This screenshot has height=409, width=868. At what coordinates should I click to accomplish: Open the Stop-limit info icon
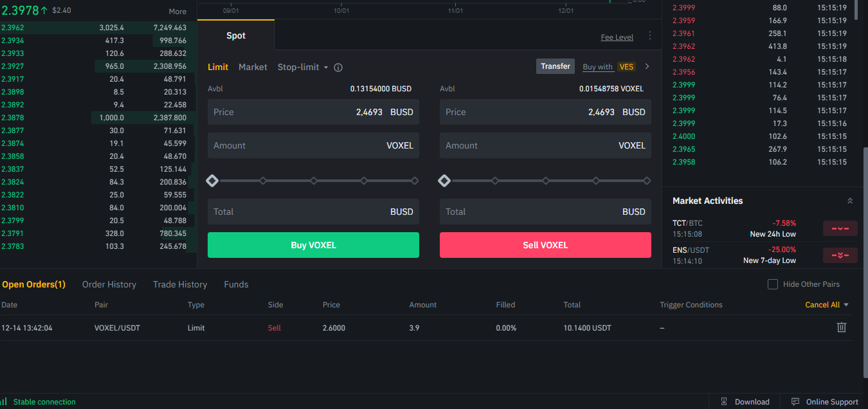[338, 68]
